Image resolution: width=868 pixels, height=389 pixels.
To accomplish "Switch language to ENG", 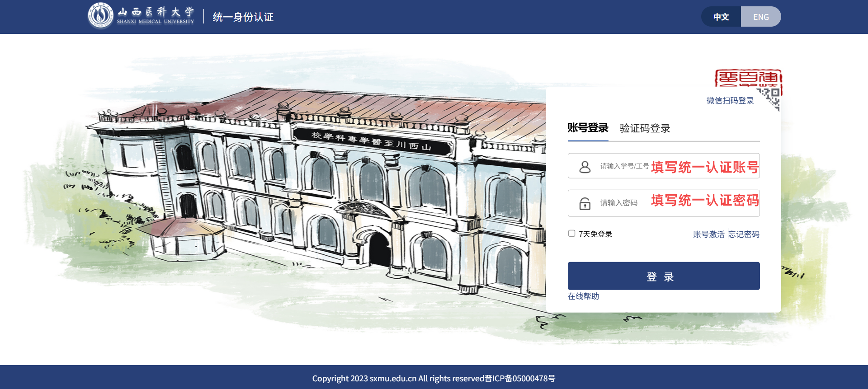I will (761, 17).
